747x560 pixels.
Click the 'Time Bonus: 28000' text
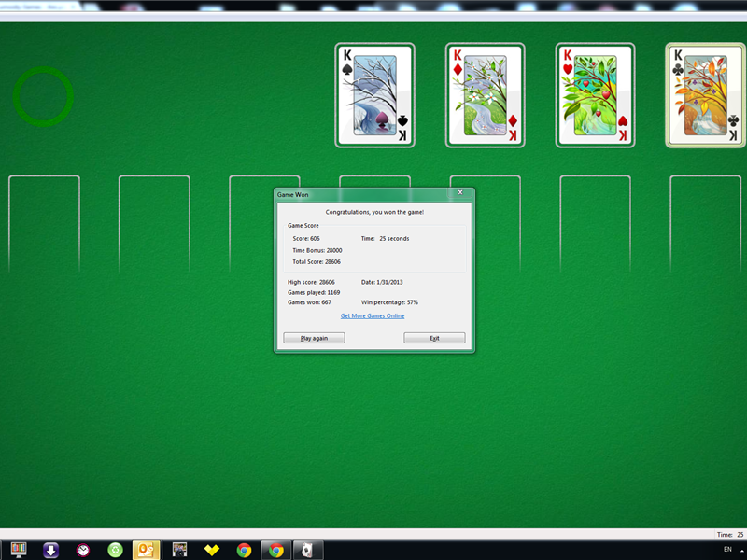317,250
